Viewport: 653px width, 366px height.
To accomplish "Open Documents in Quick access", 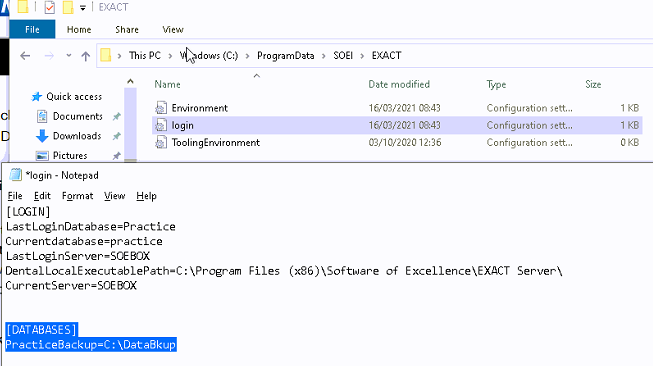I will pyautogui.click(x=77, y=116).
